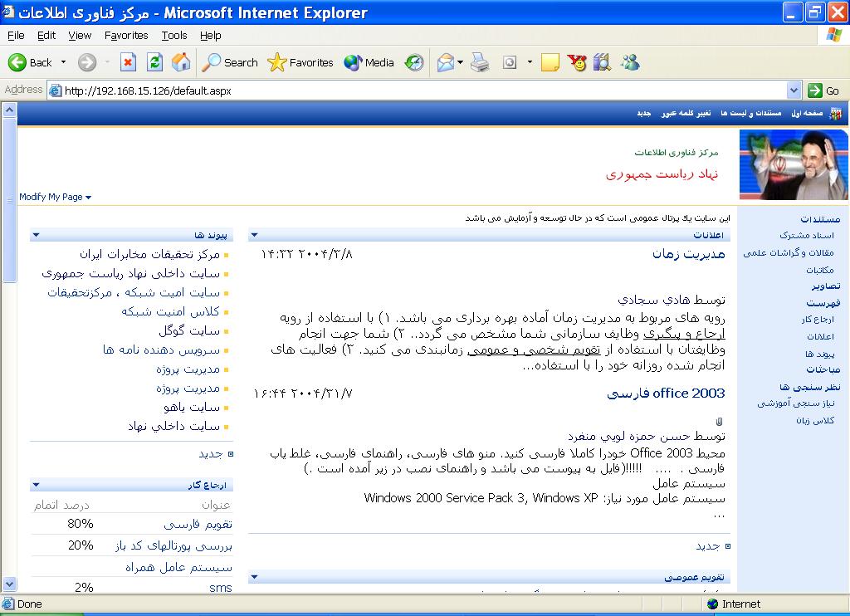Click صفحه اول in the top navigation
850x616 pixels.
click(807, 113)
